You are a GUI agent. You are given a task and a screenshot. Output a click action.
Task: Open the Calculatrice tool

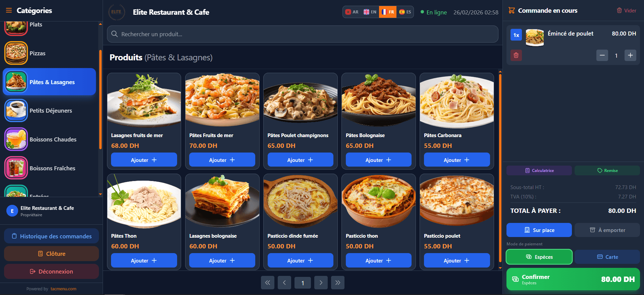coord(539,170)
